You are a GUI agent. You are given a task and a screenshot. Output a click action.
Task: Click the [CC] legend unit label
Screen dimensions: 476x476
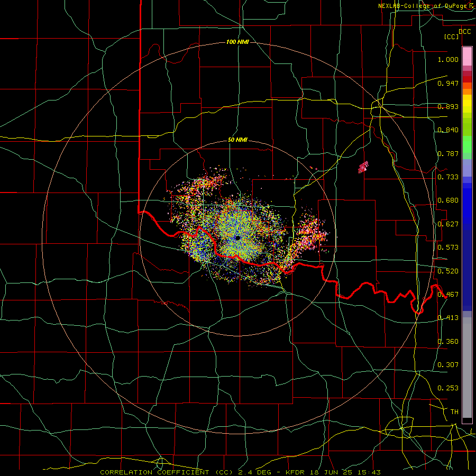(x=452, y=36)
